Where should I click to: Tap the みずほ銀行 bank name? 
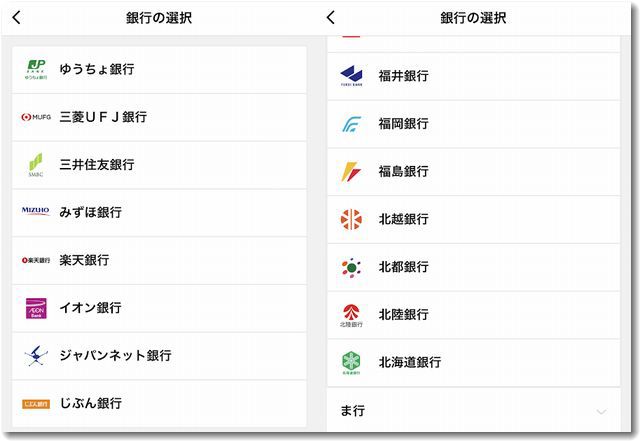pyautogui.click(x=91, y=212)
